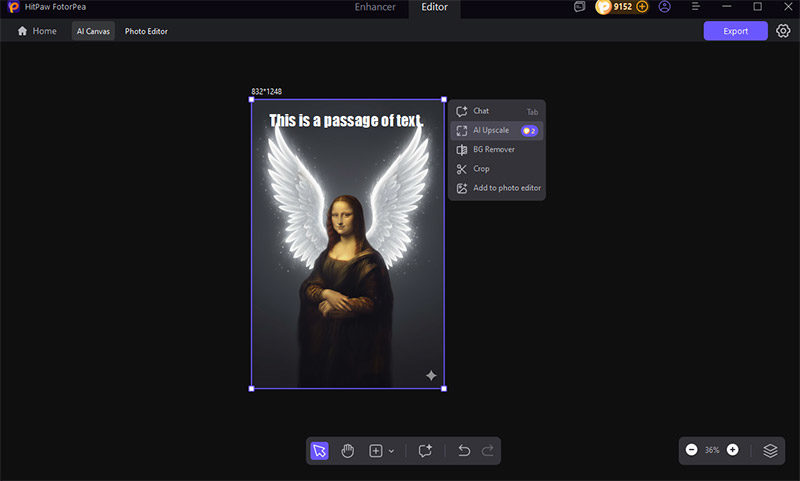Open the user account profile
The width and height of the screenshot is (800, 481).
[x=665, y=7]
